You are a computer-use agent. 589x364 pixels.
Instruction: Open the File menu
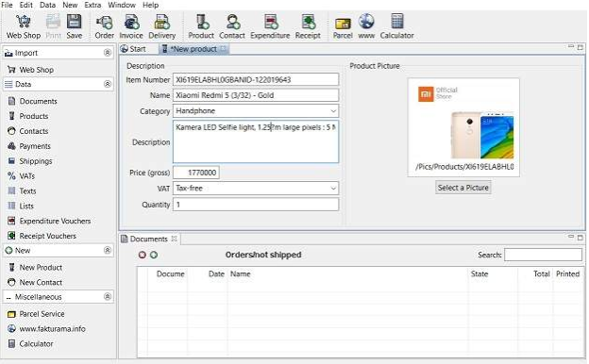point(7,5)
